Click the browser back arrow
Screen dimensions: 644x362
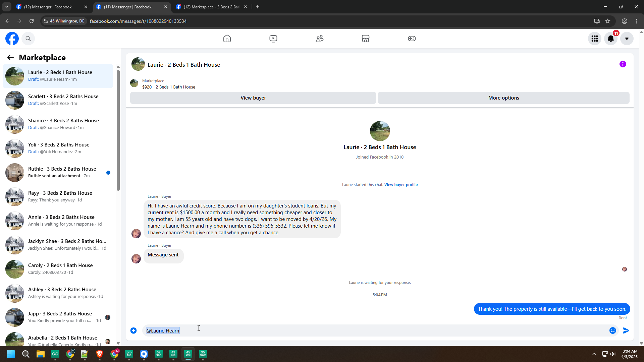[x=7, y=21]
